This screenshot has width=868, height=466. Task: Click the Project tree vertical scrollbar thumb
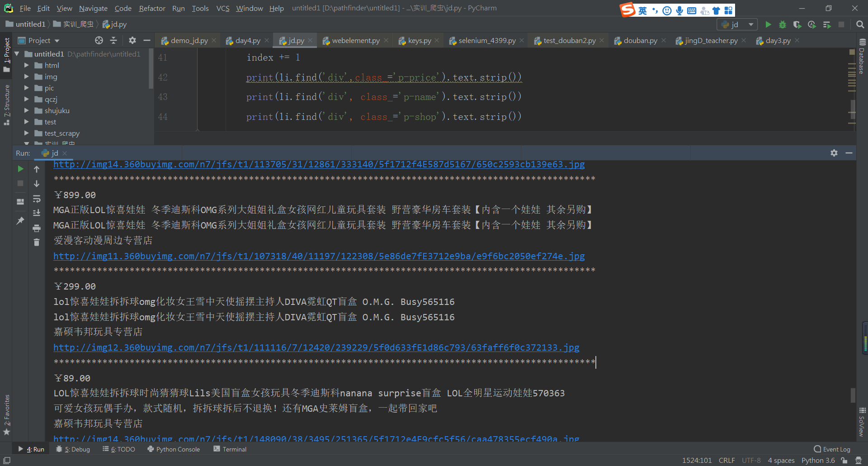[151, 68]
